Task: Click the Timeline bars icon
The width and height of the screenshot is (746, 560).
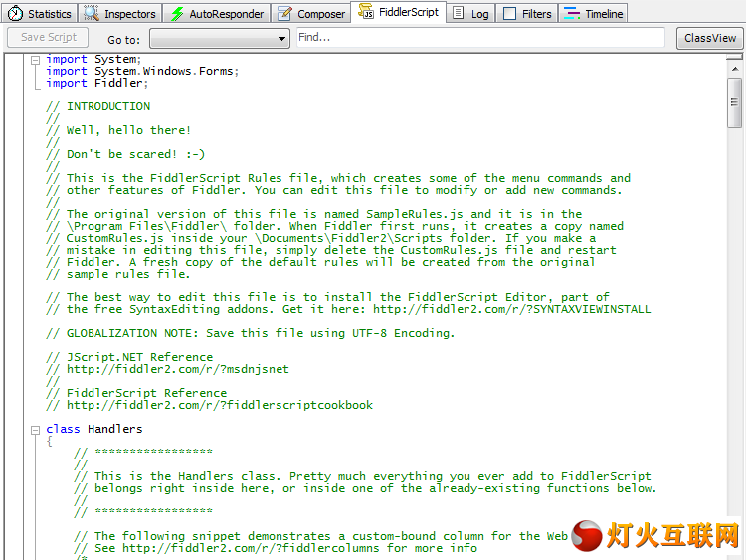Action: [571, 13]
